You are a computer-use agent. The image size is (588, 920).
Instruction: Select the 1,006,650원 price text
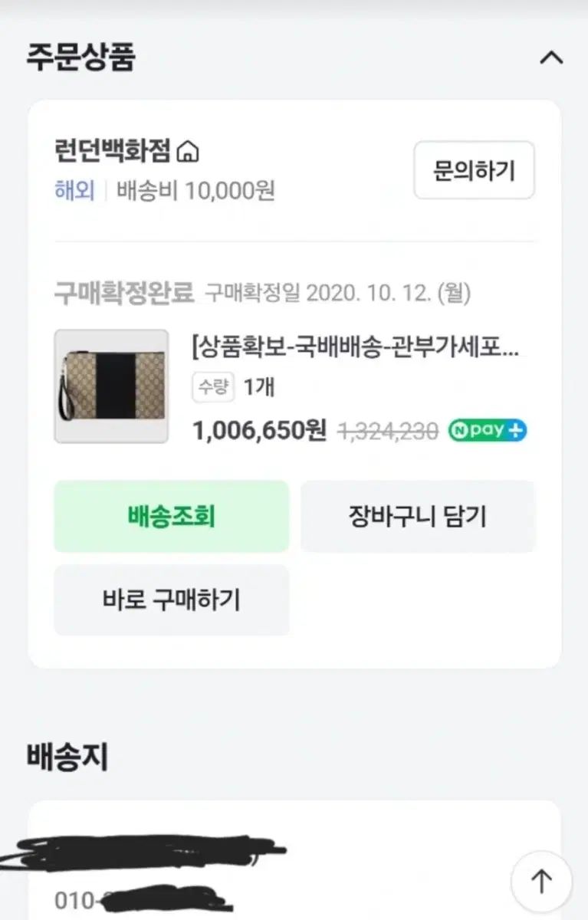[x=259, y=430]
